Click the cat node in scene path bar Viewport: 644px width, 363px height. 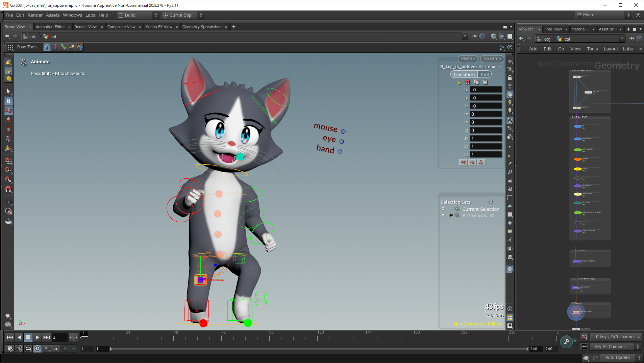coord(50,37)
